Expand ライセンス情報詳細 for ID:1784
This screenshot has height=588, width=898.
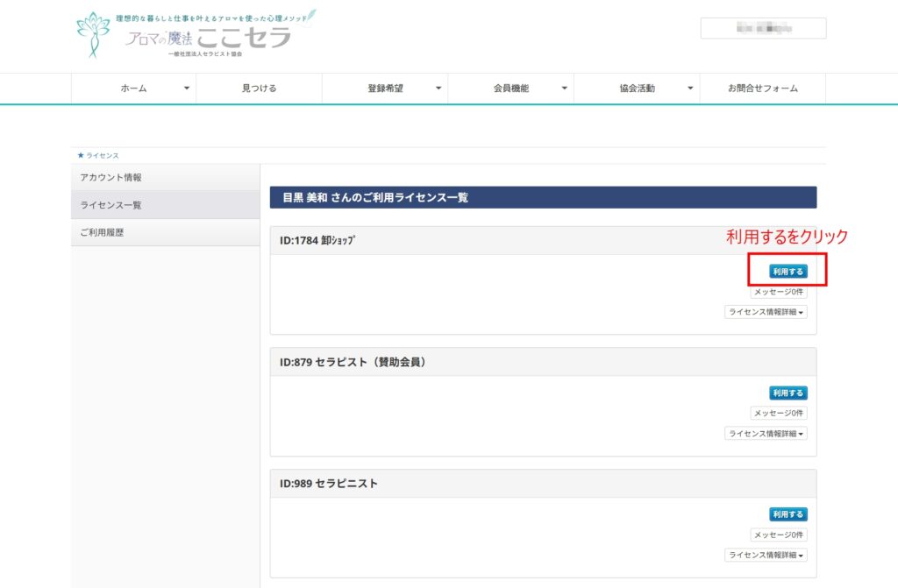tap(766, 312)
